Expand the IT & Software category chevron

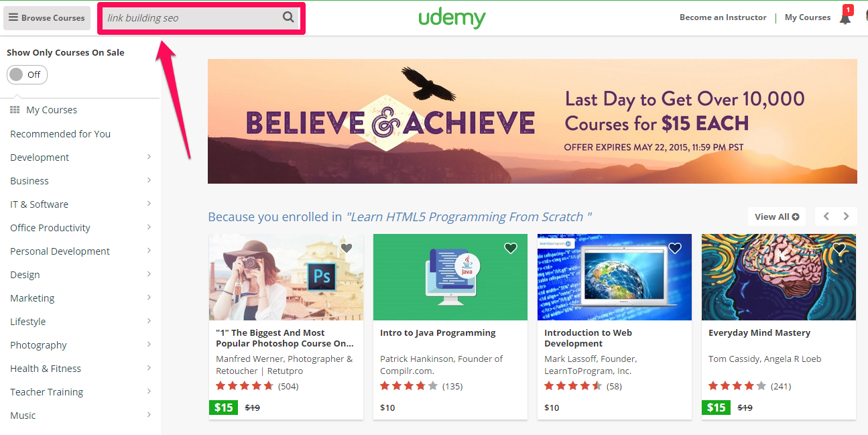pyautogui.click(x=149, y=204)
